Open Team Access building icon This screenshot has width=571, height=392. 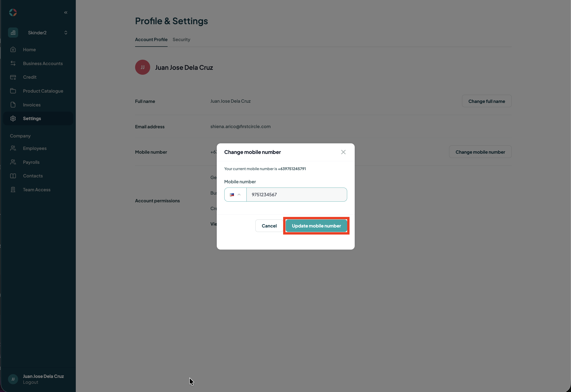tap(13, 190)
